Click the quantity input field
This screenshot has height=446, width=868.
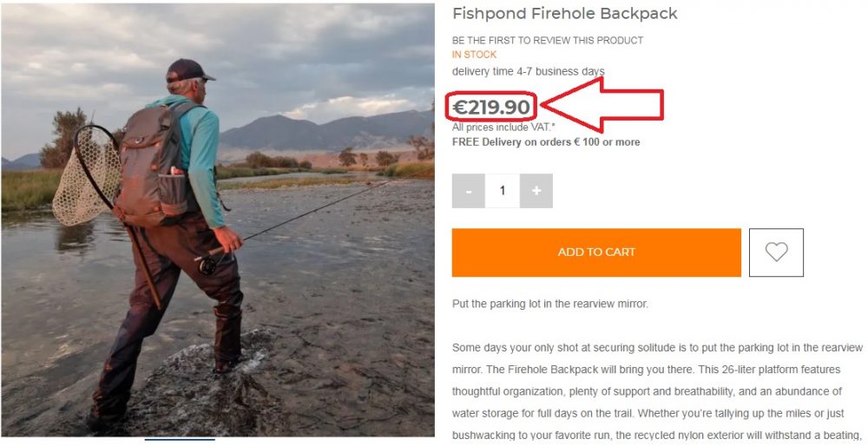click(503, 191)
